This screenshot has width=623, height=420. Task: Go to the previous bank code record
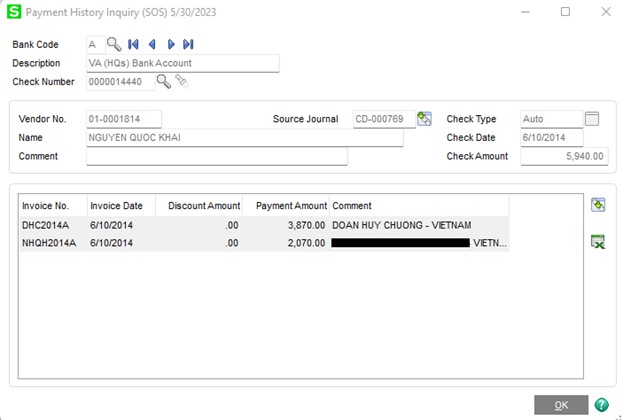(x=152, y=44)
